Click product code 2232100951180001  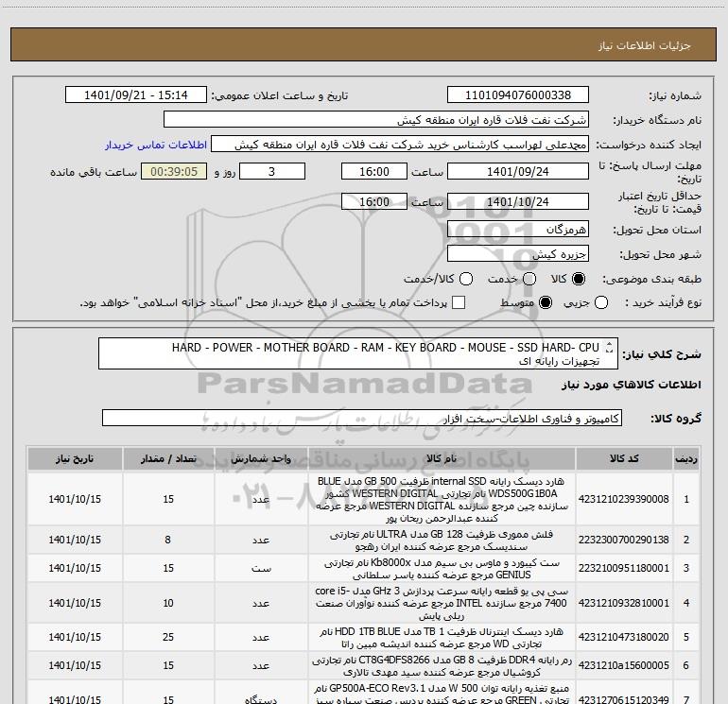tap(624, 568)
